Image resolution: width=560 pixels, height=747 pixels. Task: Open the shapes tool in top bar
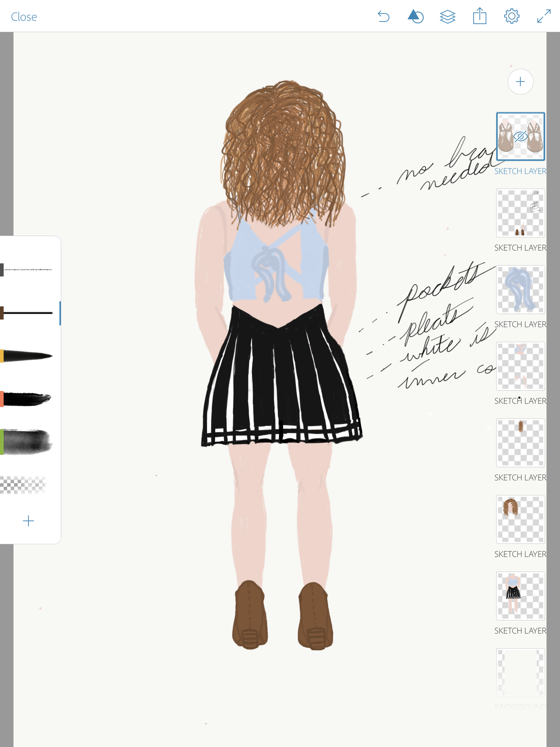[x=415, y=17]
